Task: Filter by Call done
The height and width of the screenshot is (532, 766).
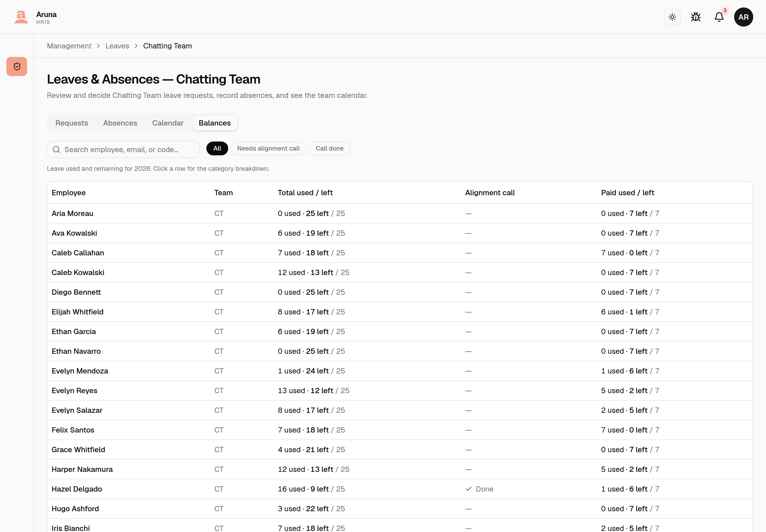Action: click(x=329, y=148)
